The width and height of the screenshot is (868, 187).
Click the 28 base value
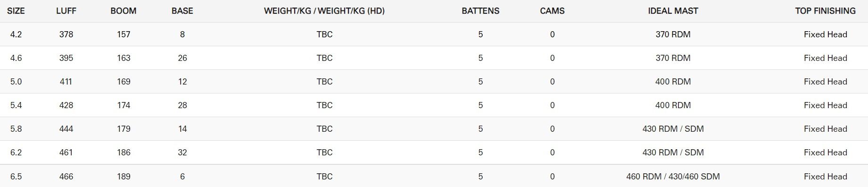point(182,105)
